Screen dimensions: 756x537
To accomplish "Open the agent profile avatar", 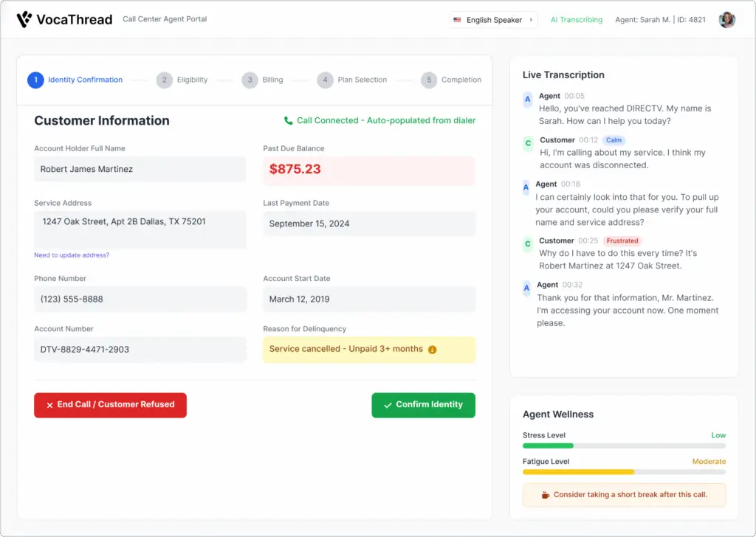I will [726, 20].
